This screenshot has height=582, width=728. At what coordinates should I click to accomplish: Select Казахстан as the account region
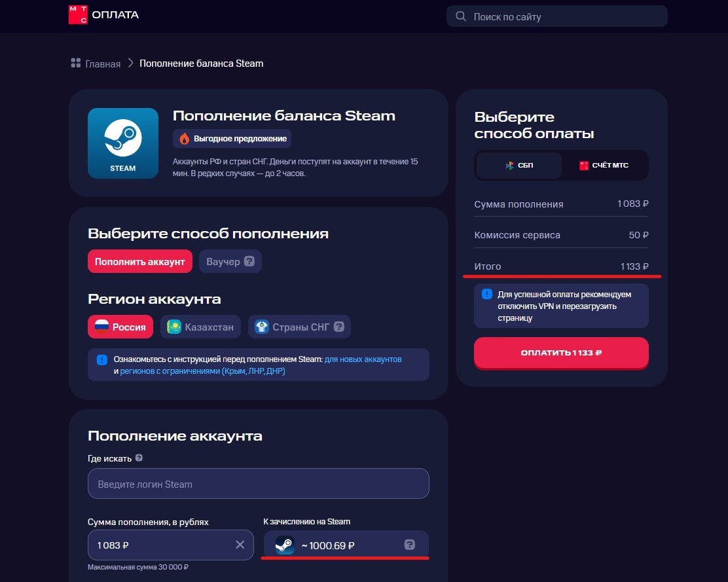[200, 326]
